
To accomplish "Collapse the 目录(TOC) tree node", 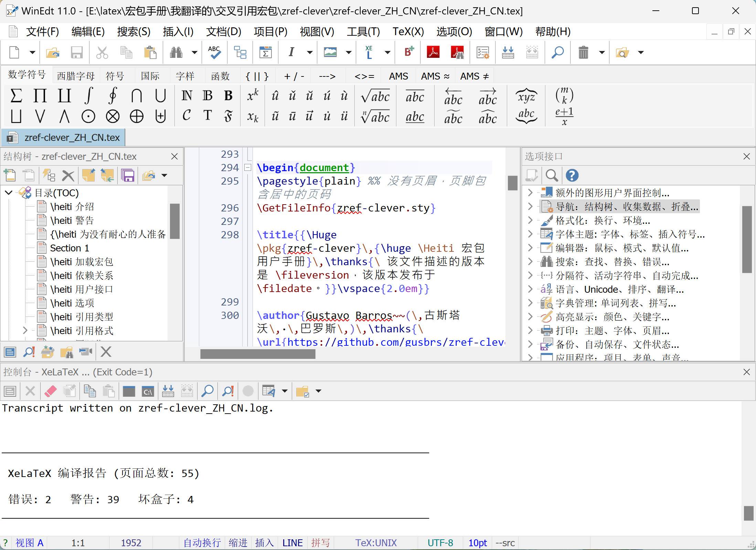I will coord(9,193).
